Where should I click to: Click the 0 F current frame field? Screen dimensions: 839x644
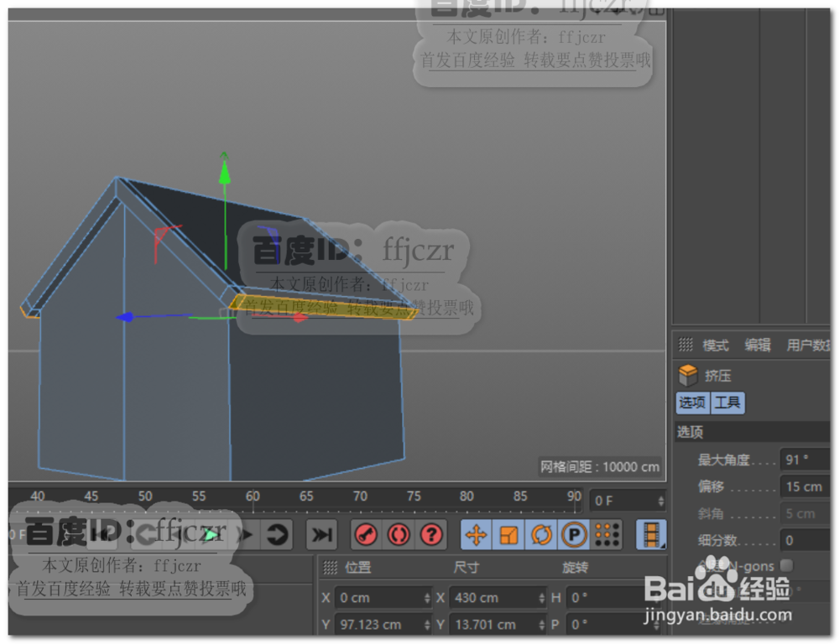(x=628, y=501)
